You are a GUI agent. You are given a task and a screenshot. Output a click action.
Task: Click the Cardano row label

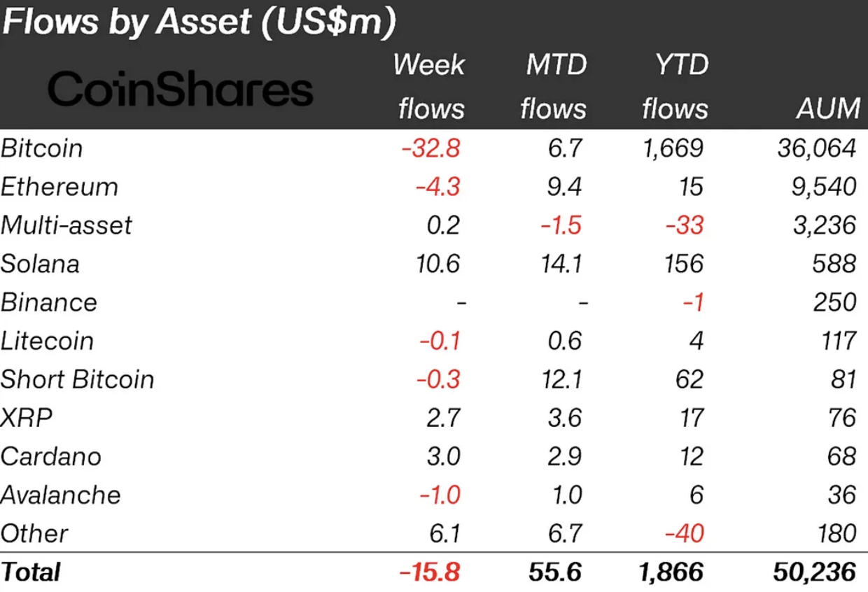pyautogui.click(x=51, y=456)
